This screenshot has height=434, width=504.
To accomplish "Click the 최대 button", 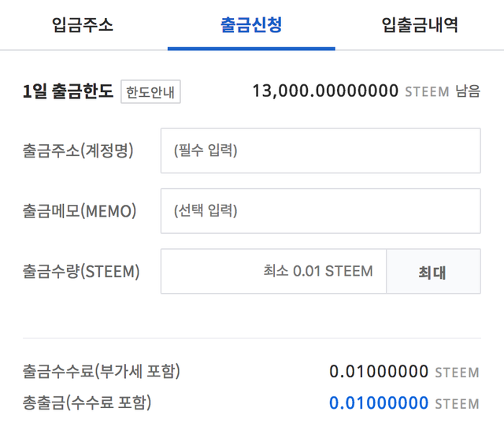I will (x=433, y=271).
